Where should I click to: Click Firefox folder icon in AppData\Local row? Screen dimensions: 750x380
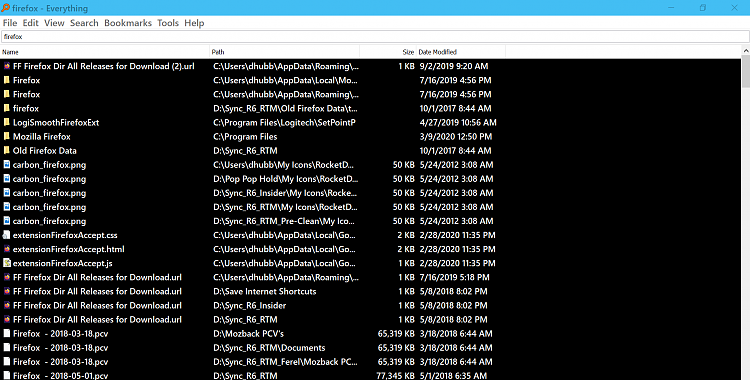[x=7, y=80]
